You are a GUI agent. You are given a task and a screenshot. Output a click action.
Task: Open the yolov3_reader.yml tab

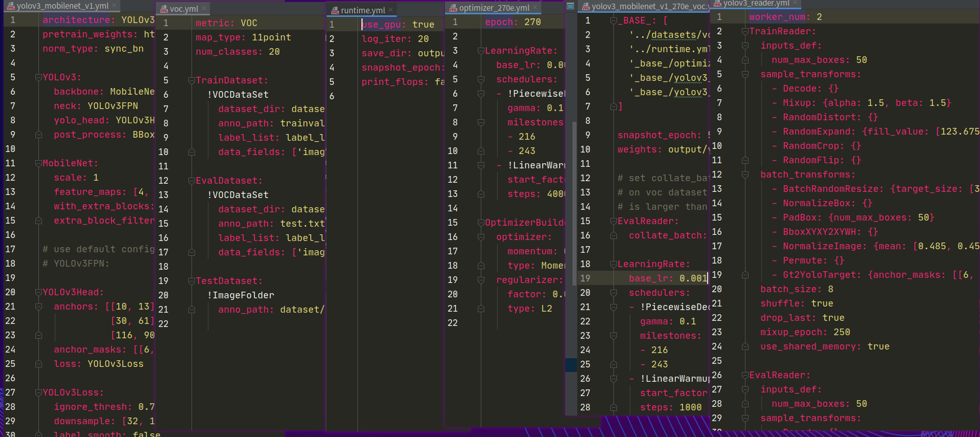point(756,4)
